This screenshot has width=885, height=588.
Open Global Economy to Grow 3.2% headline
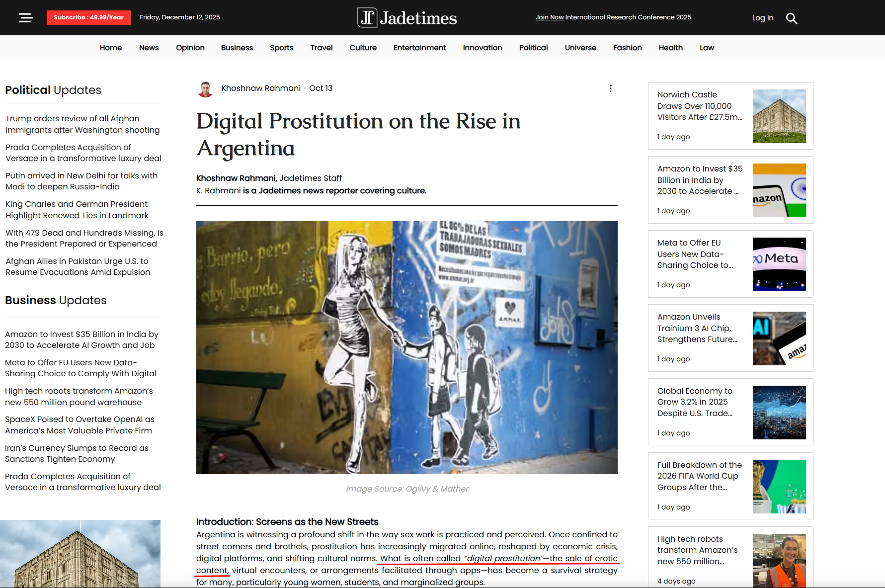695,402
